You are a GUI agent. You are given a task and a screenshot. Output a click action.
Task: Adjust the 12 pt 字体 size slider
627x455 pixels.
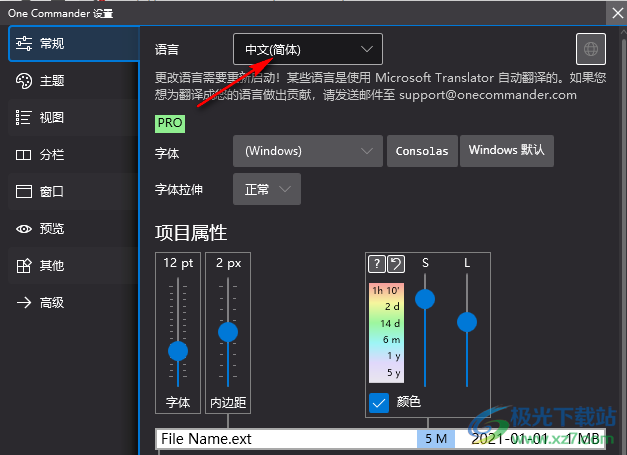tap(178, 351)
